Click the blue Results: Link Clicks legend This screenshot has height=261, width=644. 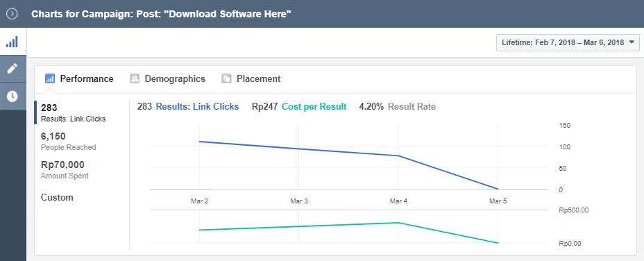[x=197, y=107]
